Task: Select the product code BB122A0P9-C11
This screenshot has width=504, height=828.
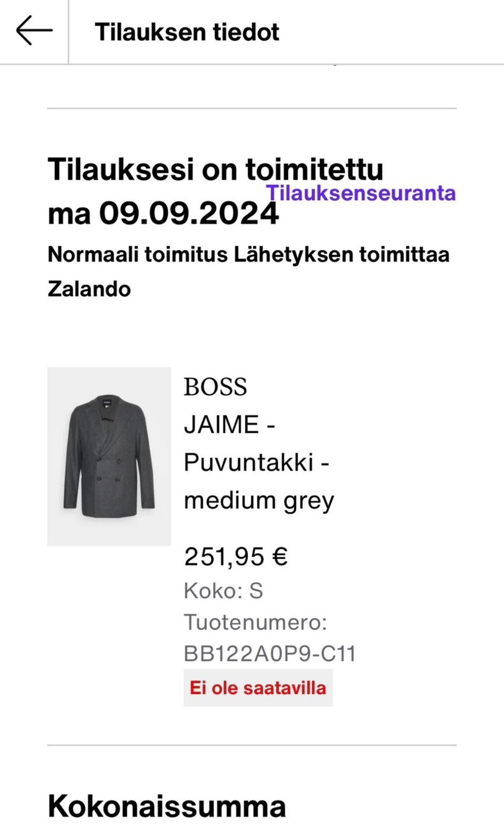Action: coord(270,654)
